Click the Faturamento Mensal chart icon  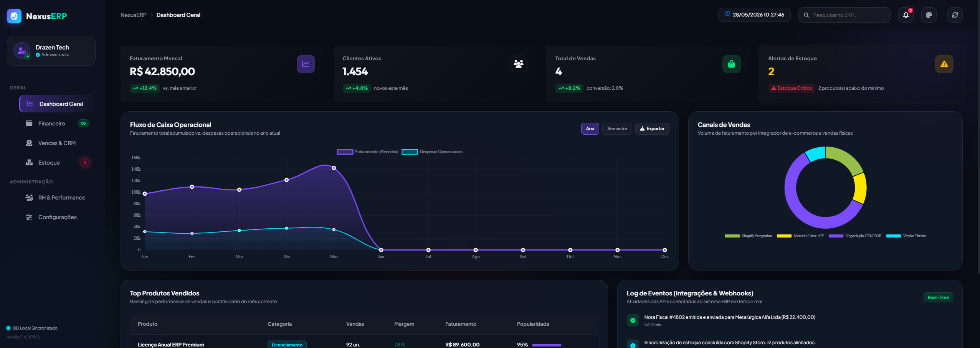pyautogui.click(x=306, y=64)
